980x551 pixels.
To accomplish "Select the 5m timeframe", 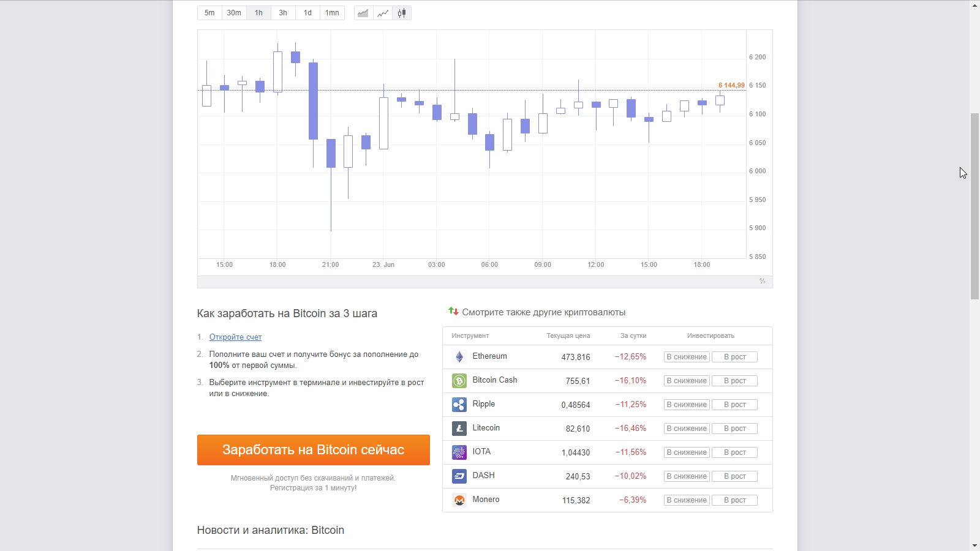I will [209, 13].
